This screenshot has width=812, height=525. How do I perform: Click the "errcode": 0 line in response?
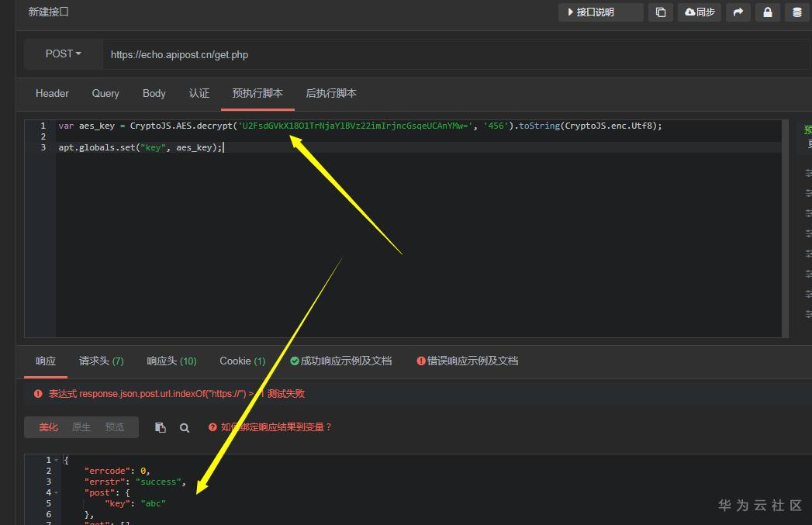tap(117, 471)
